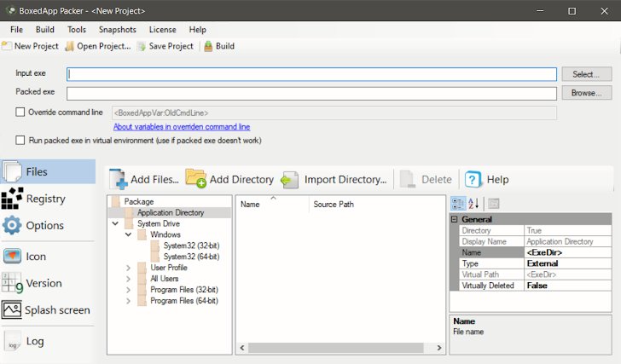Collapse the General property category
The height and width of the screenshot is (364, 621).
455,219
